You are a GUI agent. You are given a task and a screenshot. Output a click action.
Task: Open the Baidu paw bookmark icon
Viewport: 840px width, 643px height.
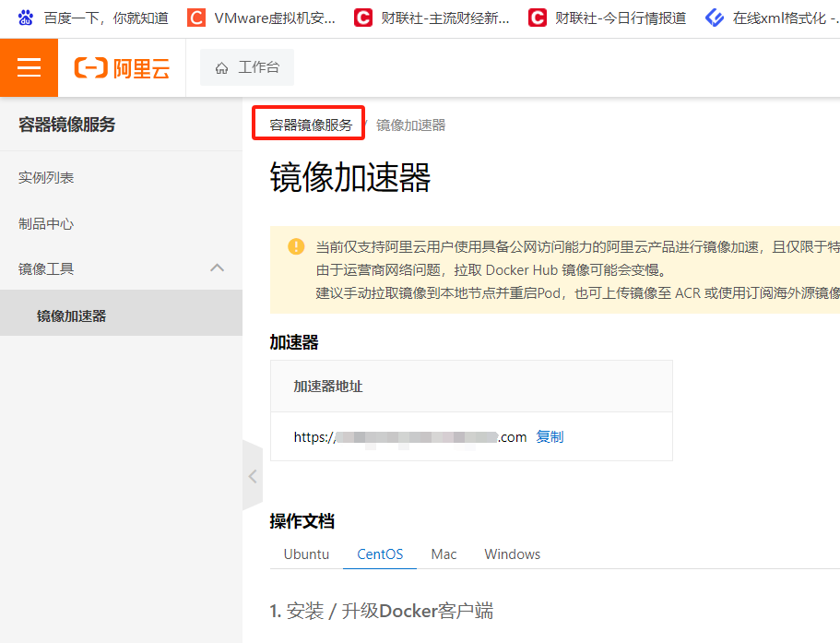pos(25,18)
